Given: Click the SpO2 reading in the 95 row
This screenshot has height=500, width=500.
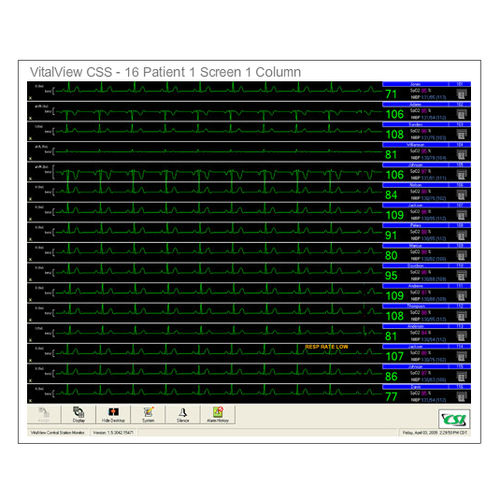Looking at the screenshot, I should click(x=421, y=272).
